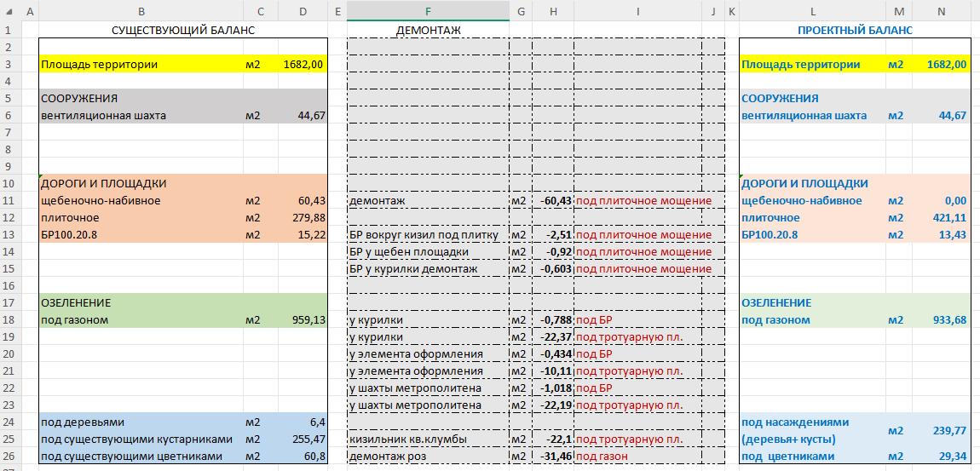Click row 17 header number
The height and width of the screenshot is (471, 980).
tap(9, 302)
